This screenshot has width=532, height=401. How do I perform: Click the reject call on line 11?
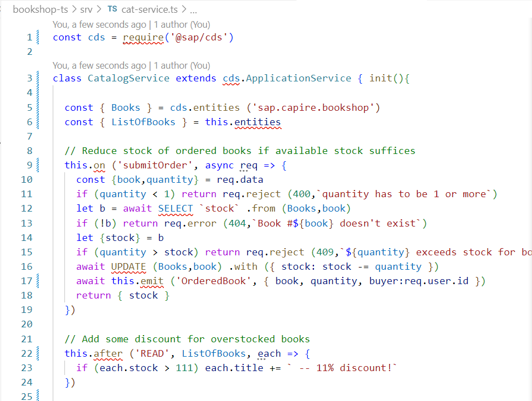tap(264, 194)
